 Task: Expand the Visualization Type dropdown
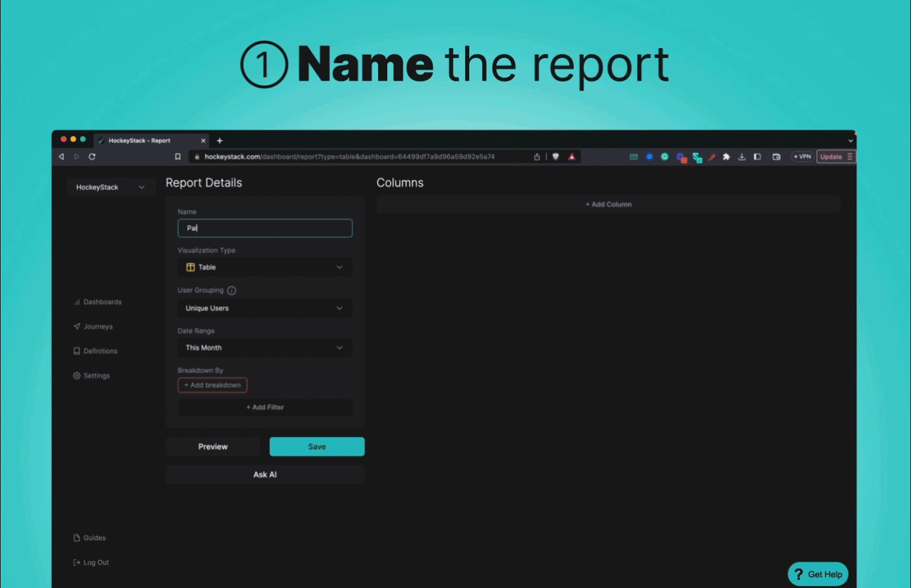tap(265, 267)
